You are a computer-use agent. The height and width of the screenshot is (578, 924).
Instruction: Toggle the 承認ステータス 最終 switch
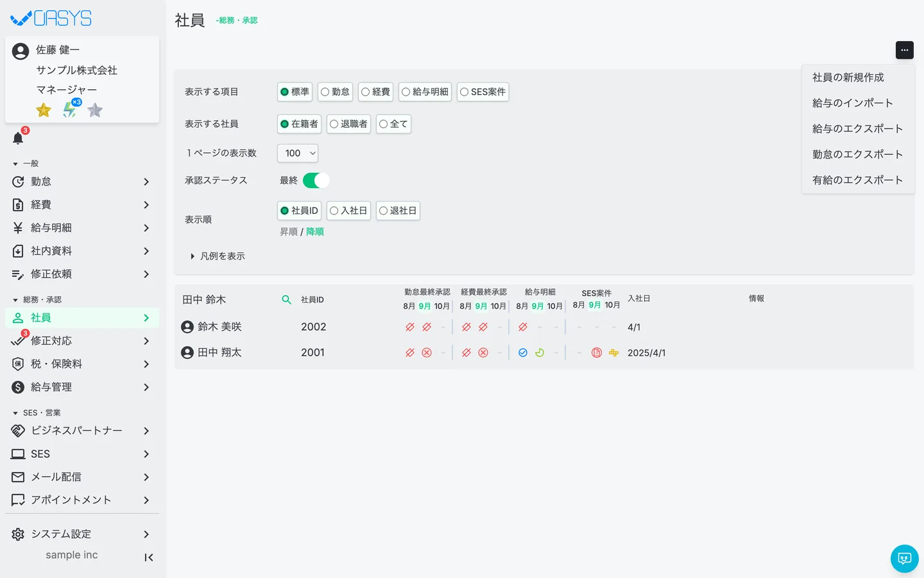[x=316, y=180]
